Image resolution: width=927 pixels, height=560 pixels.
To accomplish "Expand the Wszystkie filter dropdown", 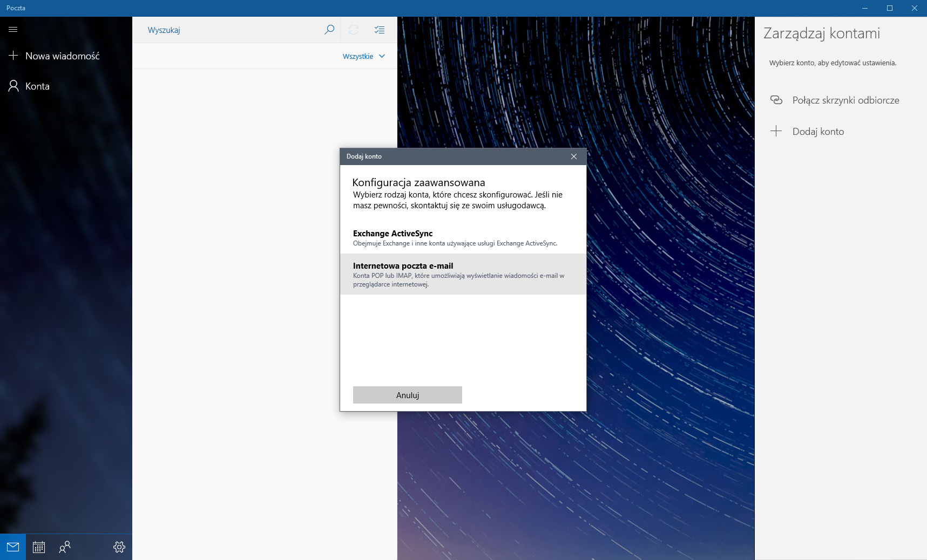I will [x=364, y=56].
